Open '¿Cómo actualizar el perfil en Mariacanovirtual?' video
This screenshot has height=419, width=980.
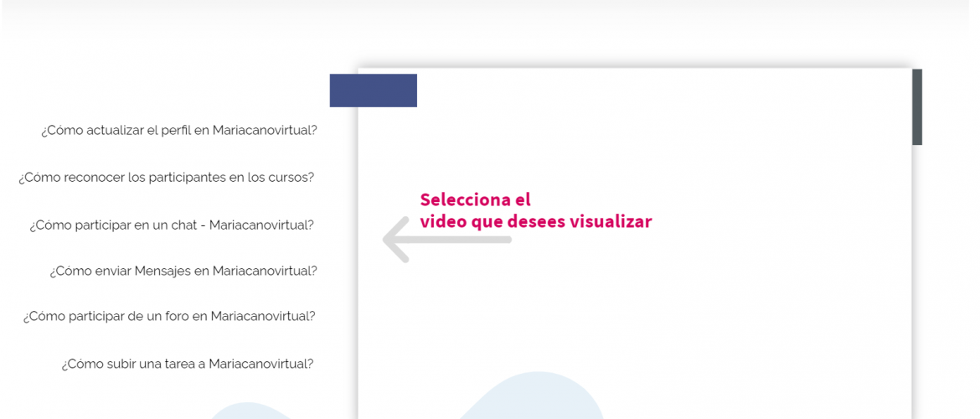click(179, 131)
